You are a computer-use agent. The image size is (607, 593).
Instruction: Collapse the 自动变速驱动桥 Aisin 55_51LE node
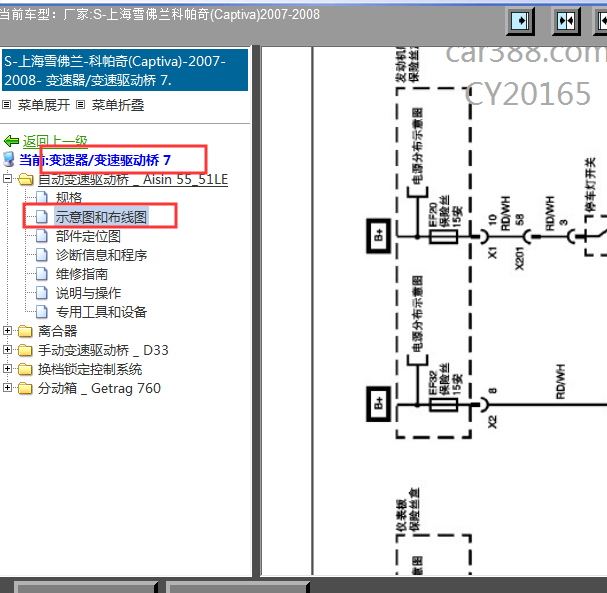pos(7,179)
